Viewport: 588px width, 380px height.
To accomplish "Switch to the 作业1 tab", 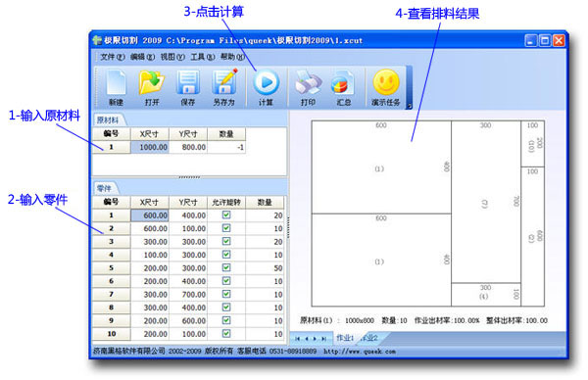I will pos(344,338).
